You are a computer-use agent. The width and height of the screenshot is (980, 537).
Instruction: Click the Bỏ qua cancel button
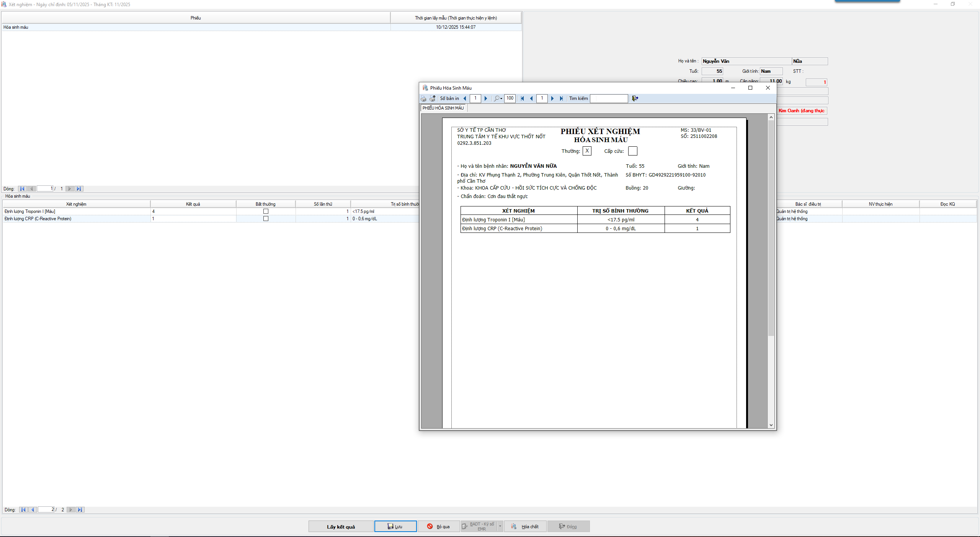(x=439, y=527)
